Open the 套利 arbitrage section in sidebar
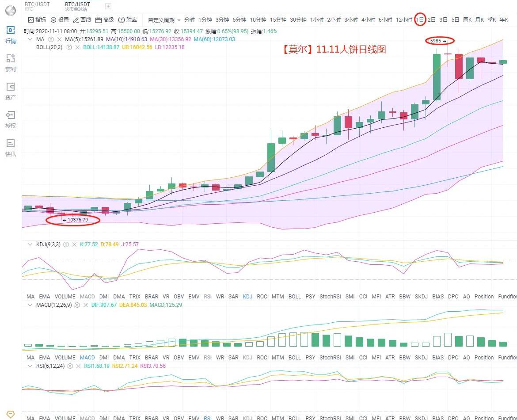The height and width of the screenshot is (420, 517). point(11,63)
